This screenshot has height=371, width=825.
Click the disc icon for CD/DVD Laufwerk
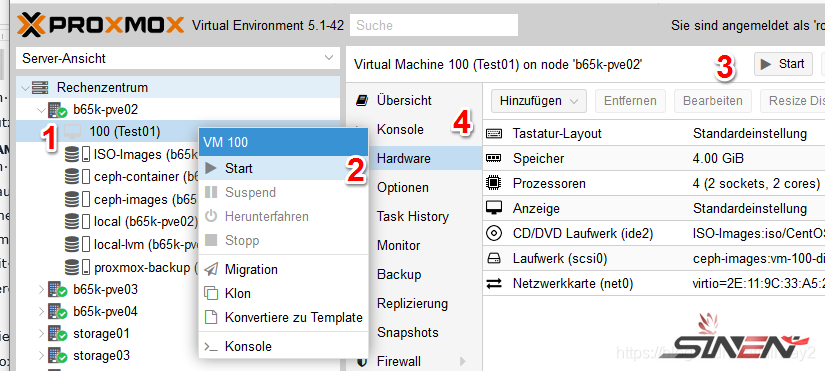(x=494, y=233)
